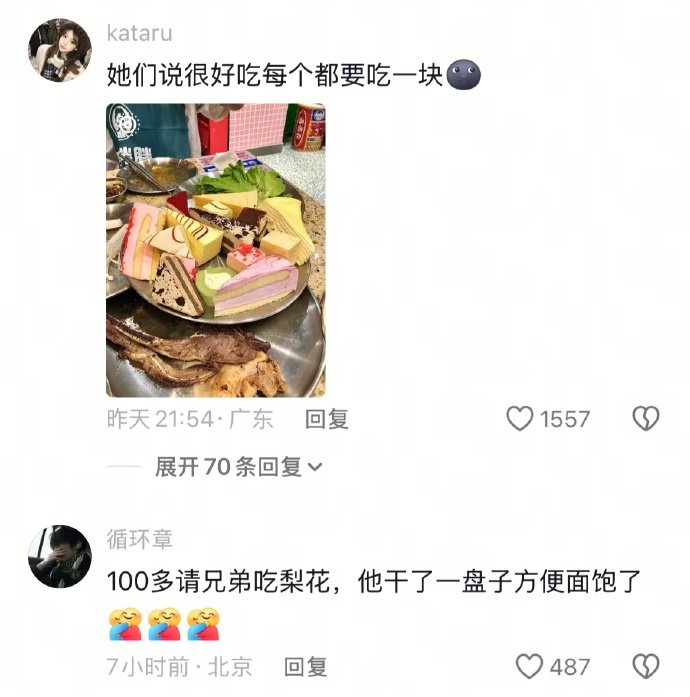Reply to kataru's comment via 回复
The width and height of the screenshot is (690, 697).
[327, 419]
